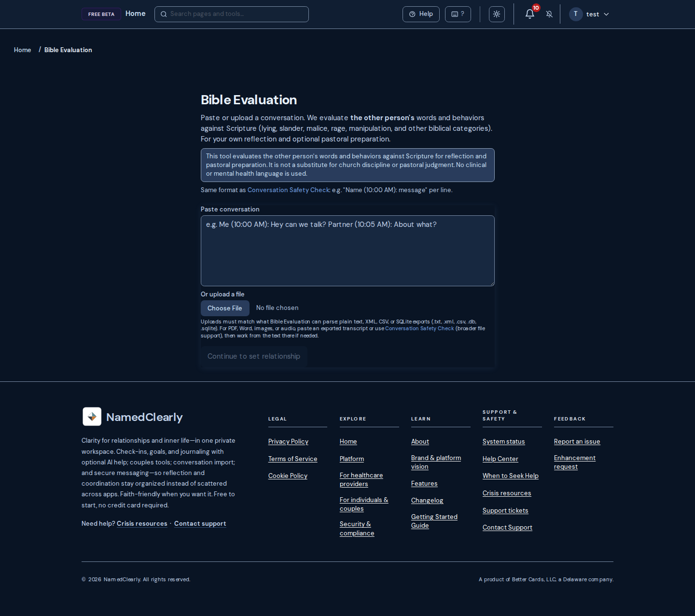Open Help Center footer link
Viewport: 695px width, 616px height.
click(500, 459)
